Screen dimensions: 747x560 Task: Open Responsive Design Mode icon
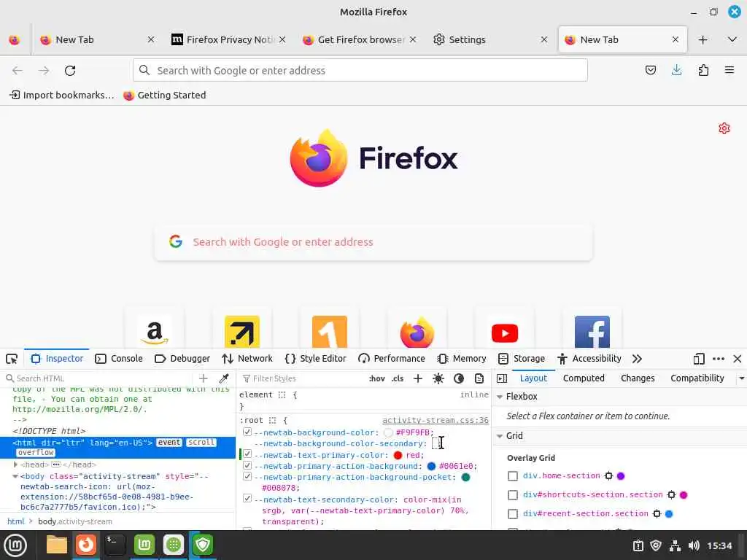point(699,359)
